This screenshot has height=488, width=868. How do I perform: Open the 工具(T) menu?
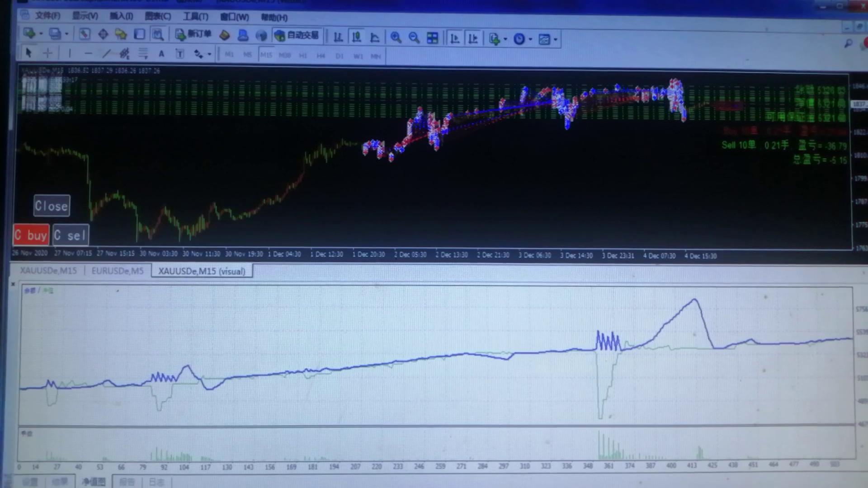coord(195,17)
